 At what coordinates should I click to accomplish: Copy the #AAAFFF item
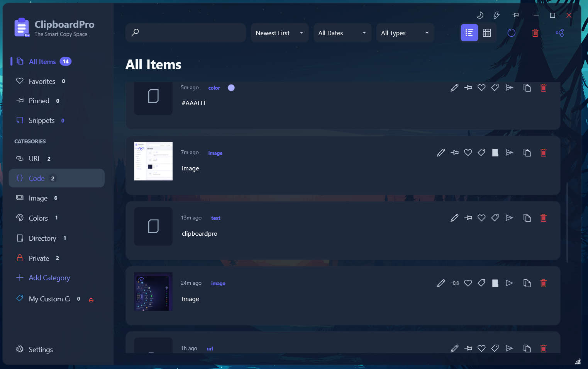pos(527,88)
